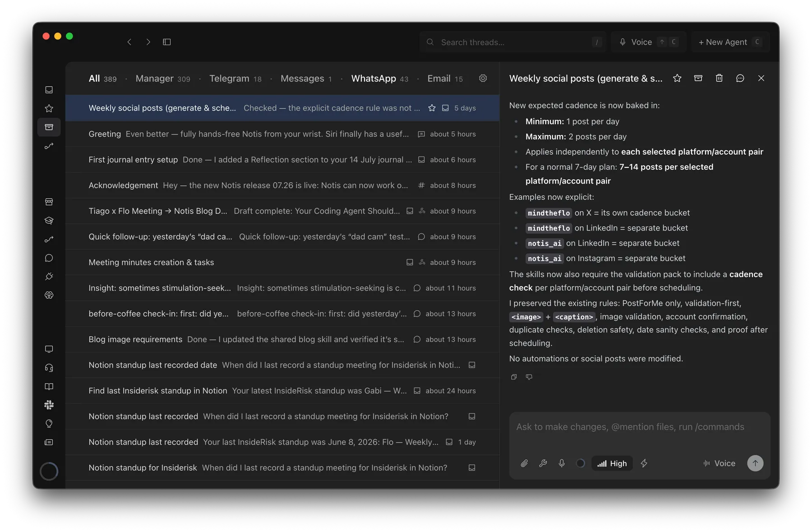Delete the open thread with trash icon

pos(719,78)
